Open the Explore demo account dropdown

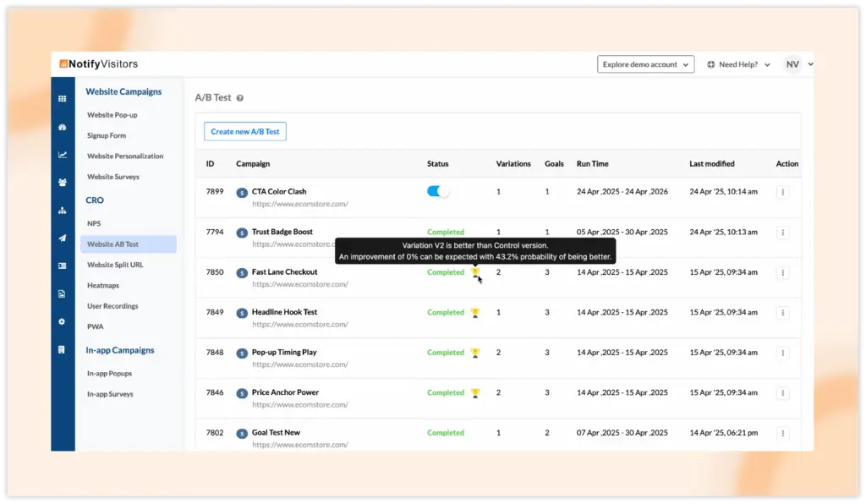click(x=645, y=64)
